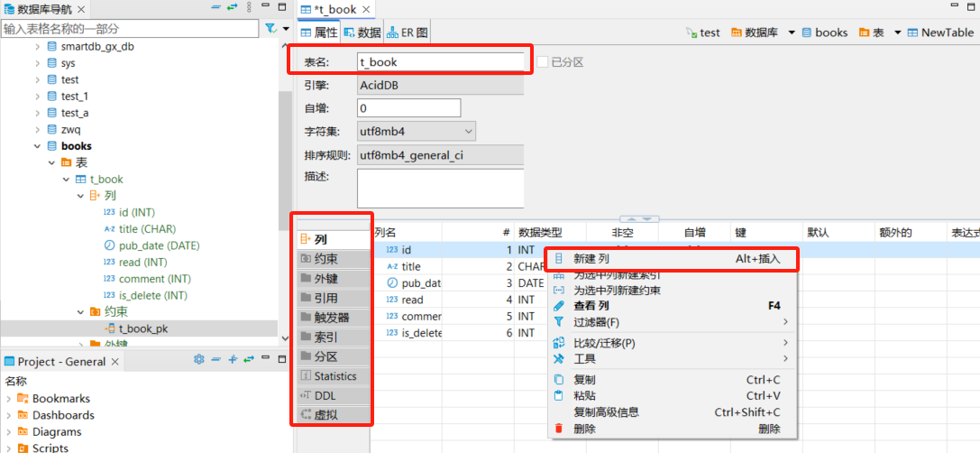The height and width of the screenshot is (453, 980).
Task: Collapse the books database node
Action: click(x=37, y=146)
